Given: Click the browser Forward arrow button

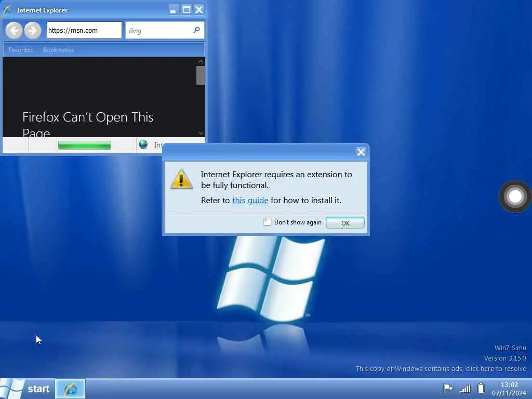Looking at the screenshot, I should [33, 31].
